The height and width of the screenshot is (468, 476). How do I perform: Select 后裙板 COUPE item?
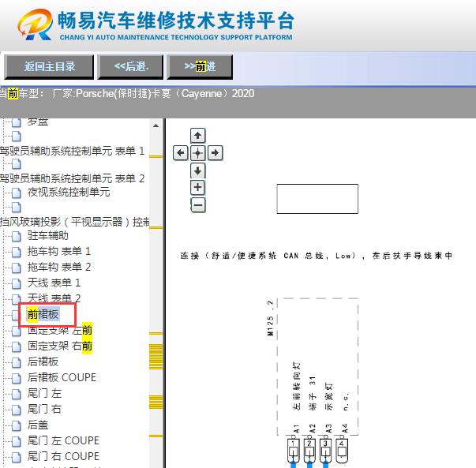tap(62, 377)
